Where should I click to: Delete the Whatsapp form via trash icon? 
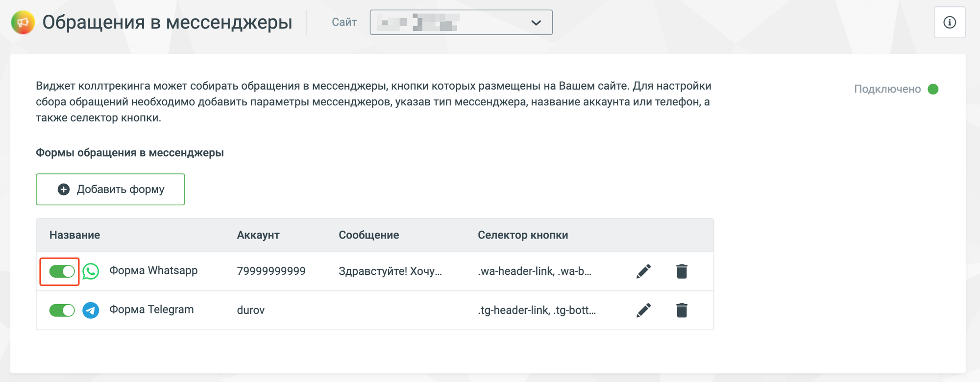682,271
